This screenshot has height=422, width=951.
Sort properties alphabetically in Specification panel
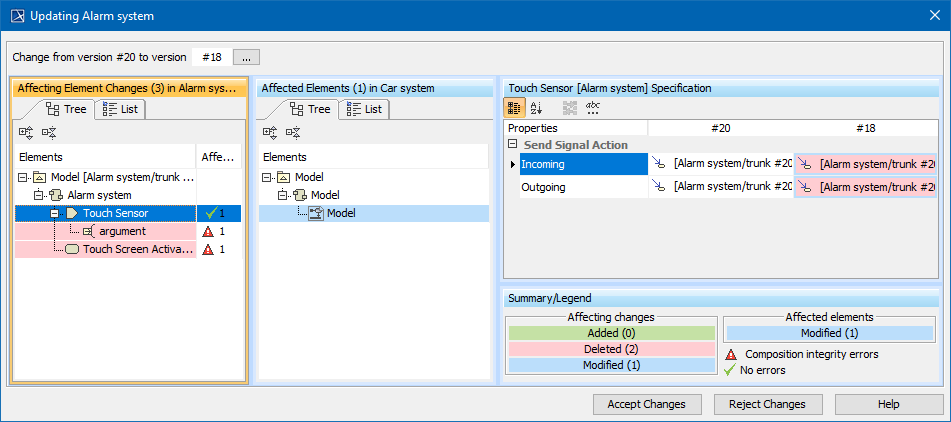(x=537, y=108)
